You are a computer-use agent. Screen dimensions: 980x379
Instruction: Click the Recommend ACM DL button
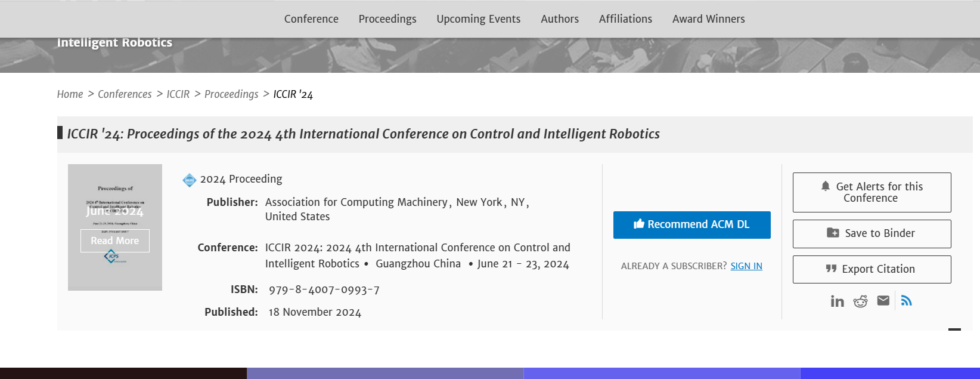tap(692, 225)
